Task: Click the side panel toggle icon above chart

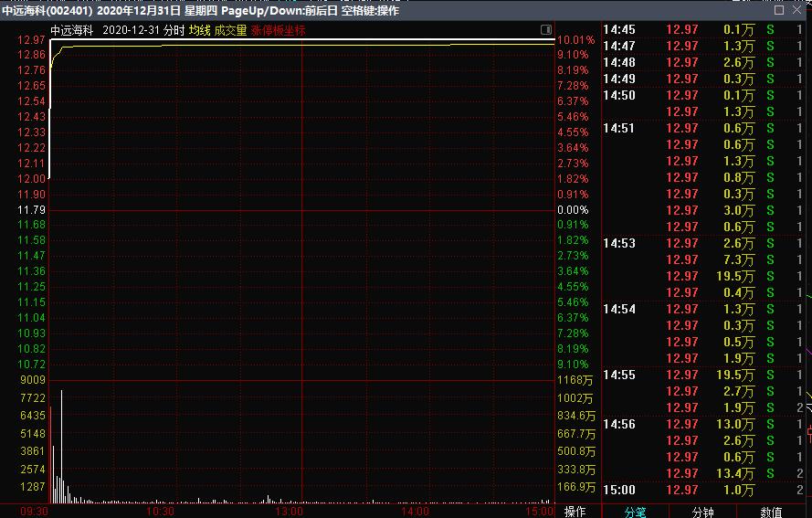Action: [546, 29]
